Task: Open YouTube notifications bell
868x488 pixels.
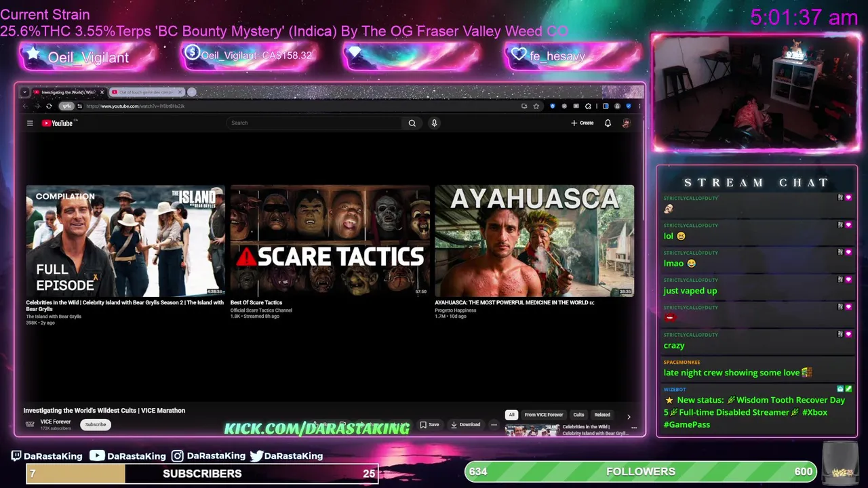Action: point(608,123)
